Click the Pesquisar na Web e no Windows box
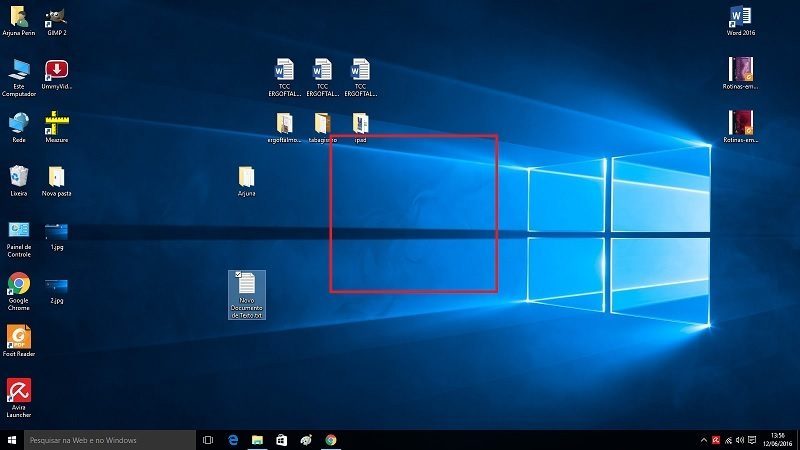This screenshot has width=800, height=450. pos(110,440)
